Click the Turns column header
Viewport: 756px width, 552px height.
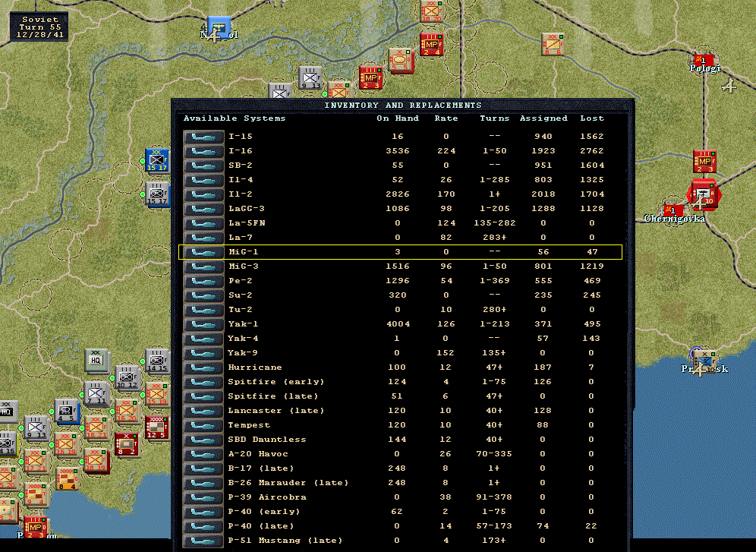495,118
